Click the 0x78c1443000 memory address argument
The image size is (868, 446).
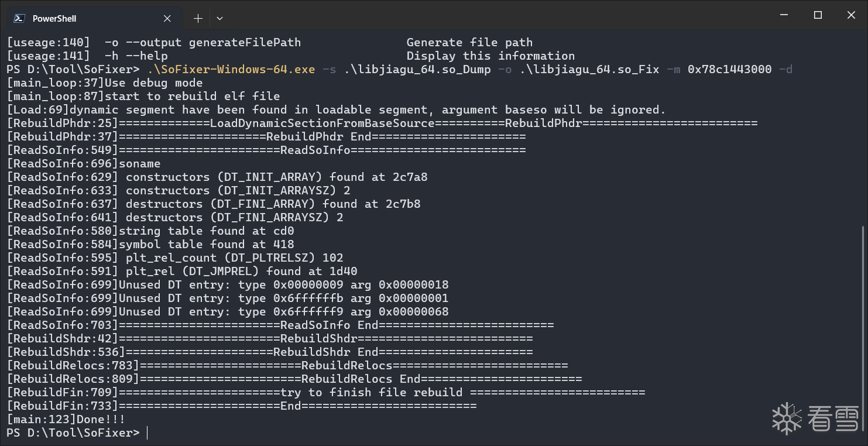coord(729,70)
